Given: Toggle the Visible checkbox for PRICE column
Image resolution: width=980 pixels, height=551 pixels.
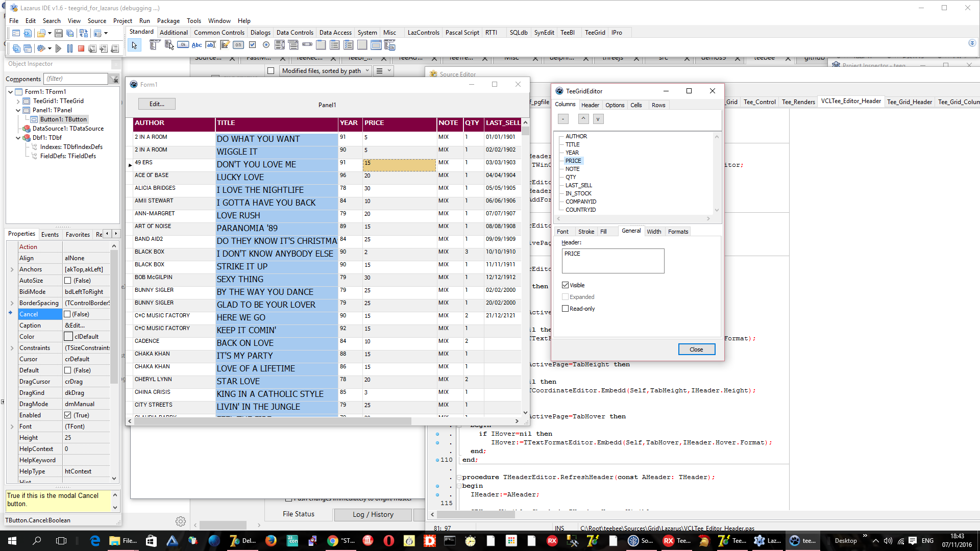Looking at the screenshot, I should click(x=566, y=285).
